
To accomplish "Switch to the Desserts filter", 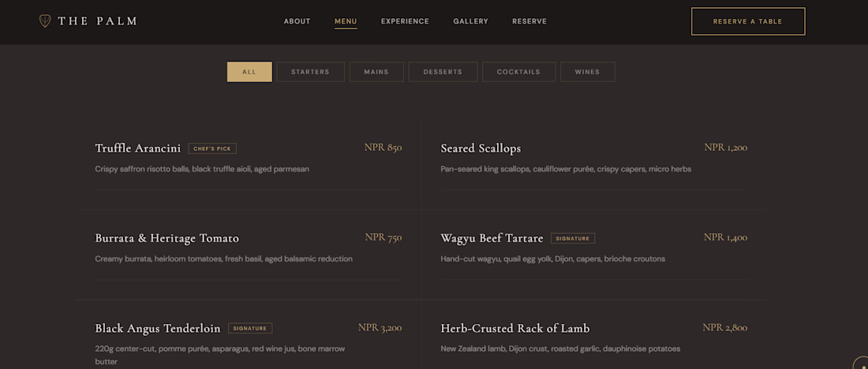I will pos(443,72).
